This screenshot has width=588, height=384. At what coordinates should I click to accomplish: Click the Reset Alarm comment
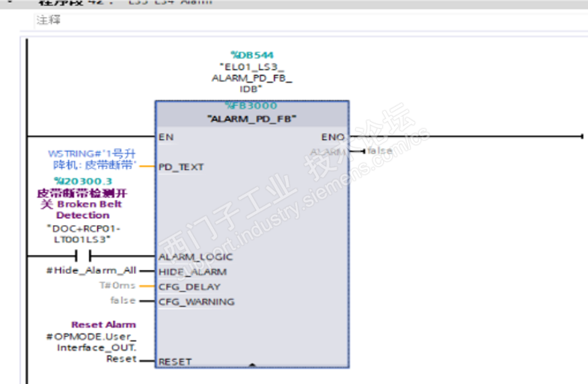click(x=103, y=325)
